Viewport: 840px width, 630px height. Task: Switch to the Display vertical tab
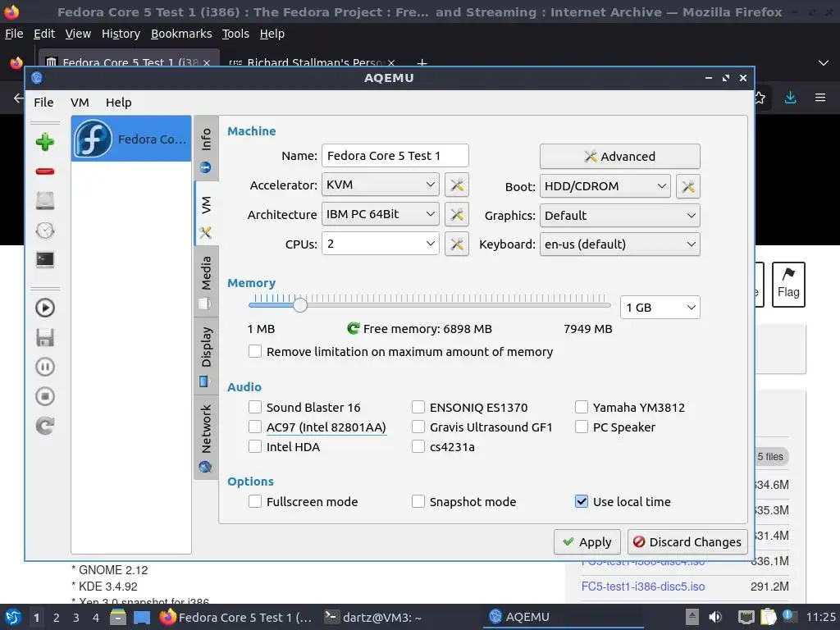tap(206, 356)
